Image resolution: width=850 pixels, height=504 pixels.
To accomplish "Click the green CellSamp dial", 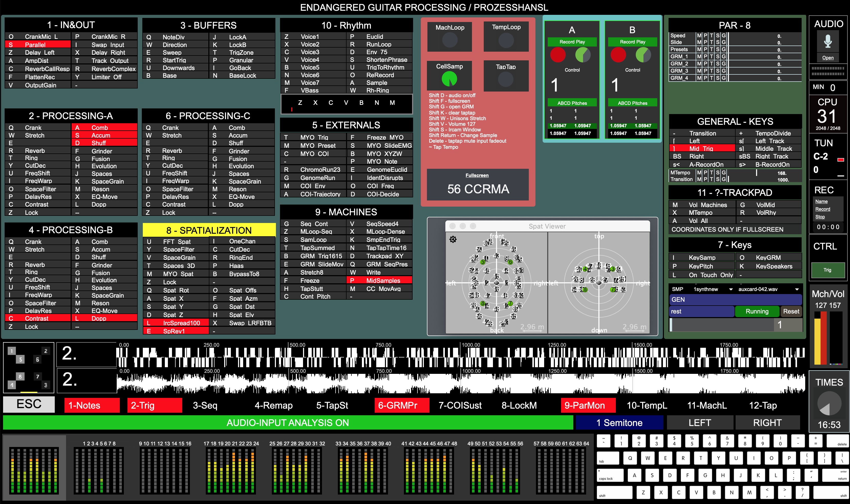I will point(449,79).
